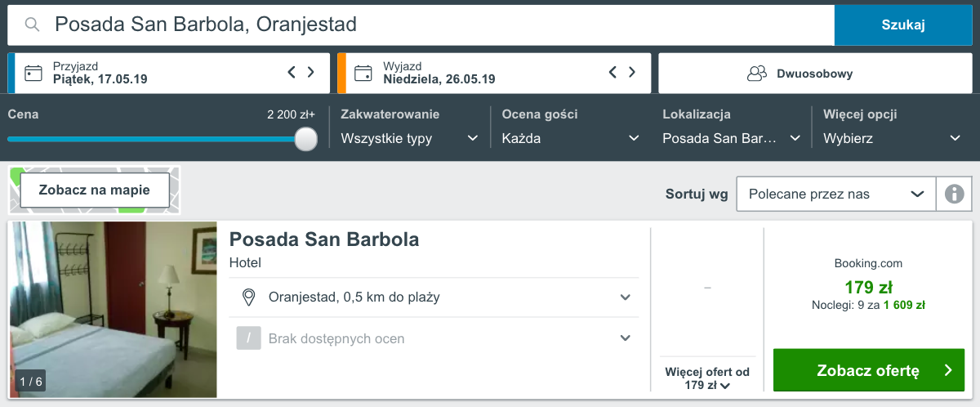Viewport: 980px width, 407px height.
Task: Click the grey rating slash badge
Action: 248,338
